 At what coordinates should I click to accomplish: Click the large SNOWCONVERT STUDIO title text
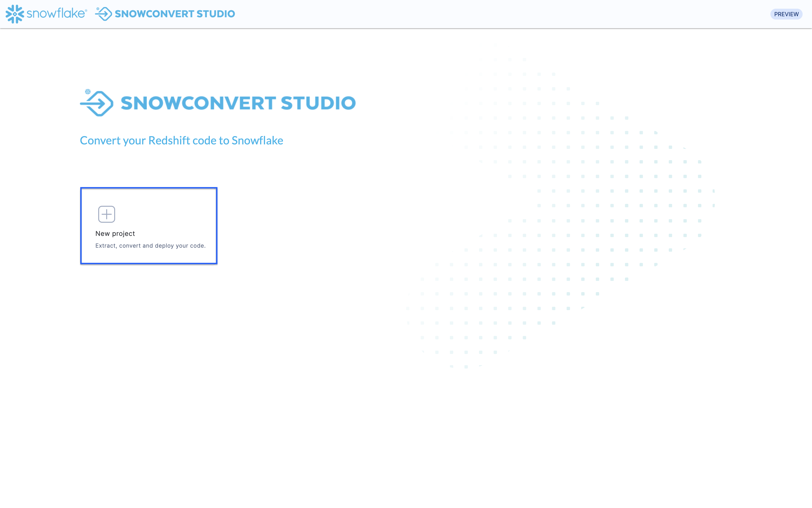pyautogui.click(x=238, y=103)
